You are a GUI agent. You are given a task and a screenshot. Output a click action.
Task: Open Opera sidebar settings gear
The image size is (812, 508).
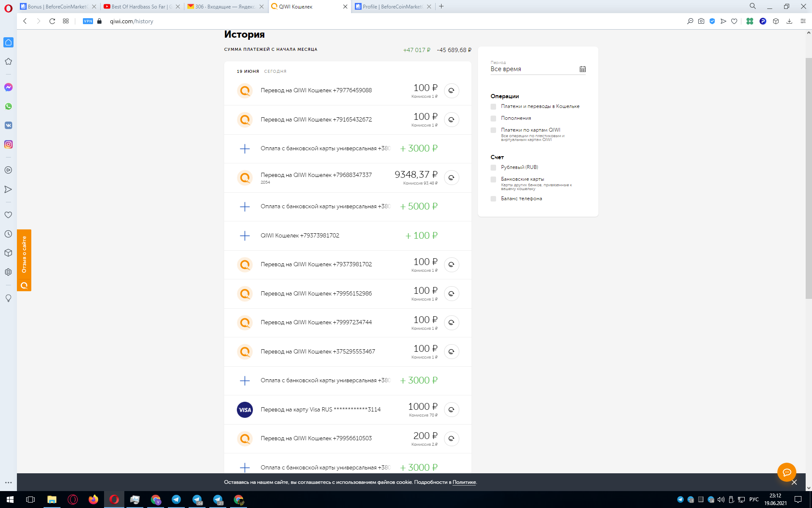pyautogui.click(x=8, y=272)
